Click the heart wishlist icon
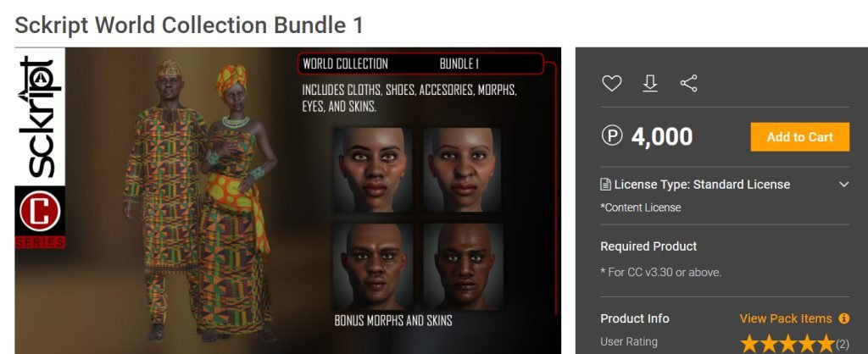Screen dimensions: 868x354 pyautogui.click(x=612, y=84)
